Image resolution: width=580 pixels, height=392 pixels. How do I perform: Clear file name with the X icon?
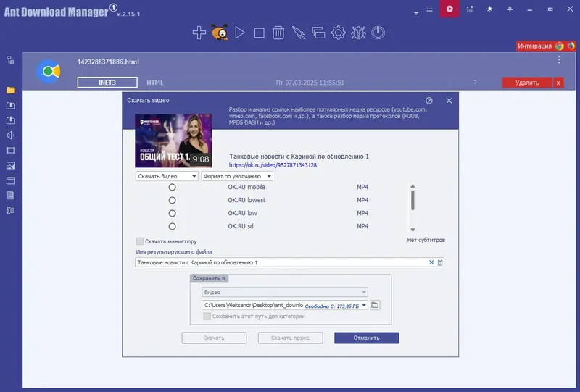(431, 262)
